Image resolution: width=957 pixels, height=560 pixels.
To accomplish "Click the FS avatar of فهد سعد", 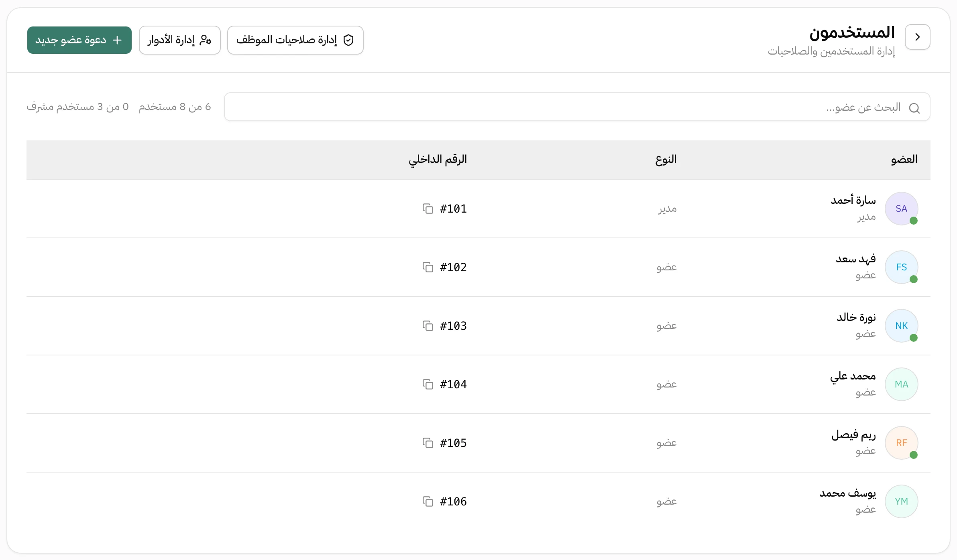I will pos(902,267).
